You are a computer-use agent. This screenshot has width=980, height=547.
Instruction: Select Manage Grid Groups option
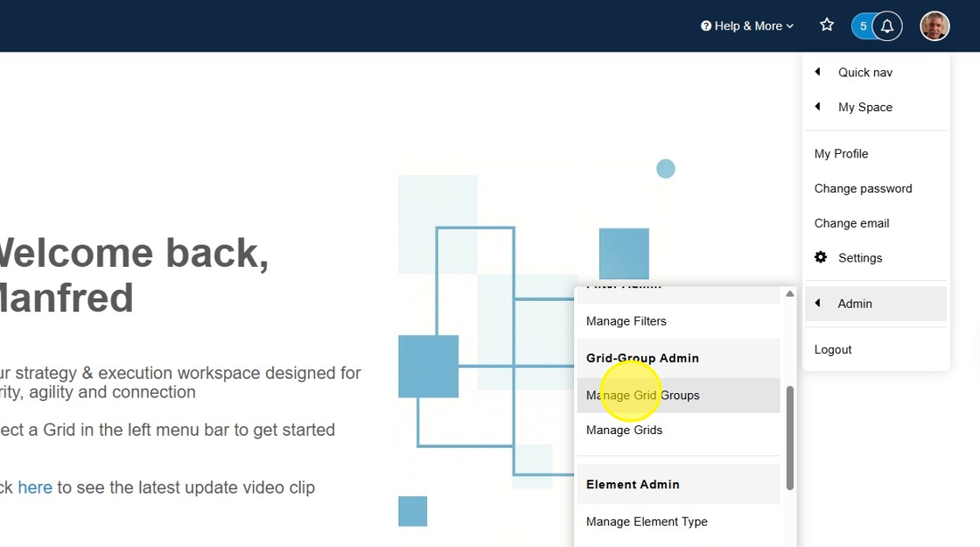(643, 396)
